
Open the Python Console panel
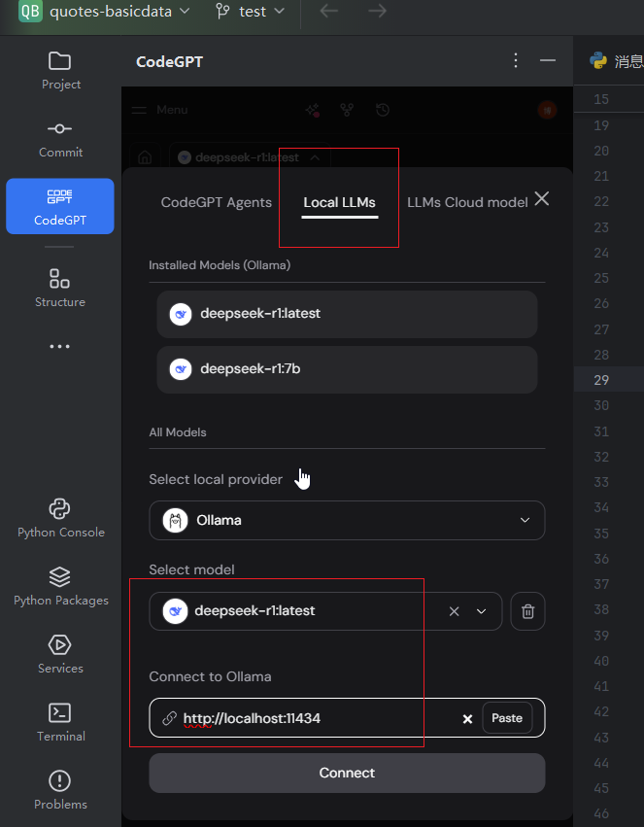(60, 517)
